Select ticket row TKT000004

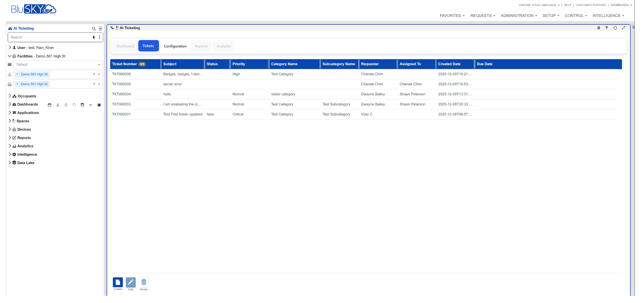coord(121,94)
